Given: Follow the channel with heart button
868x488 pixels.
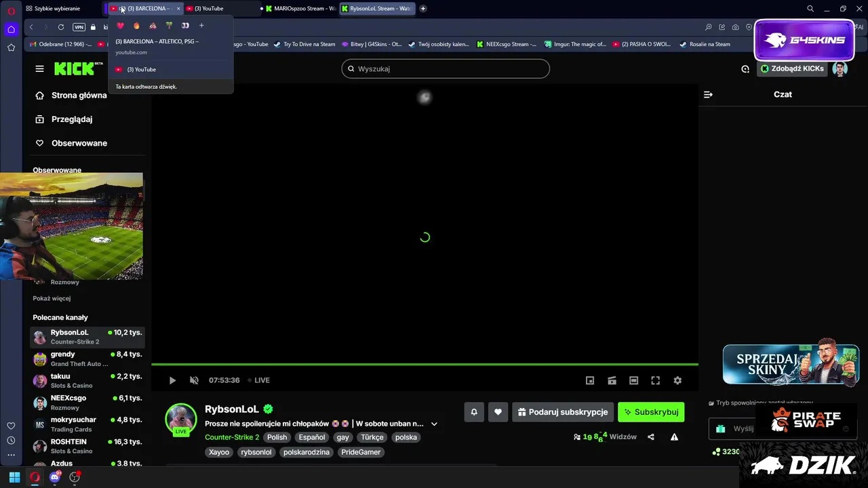Looking at the screenshot, I should click(x=498, y=411).
